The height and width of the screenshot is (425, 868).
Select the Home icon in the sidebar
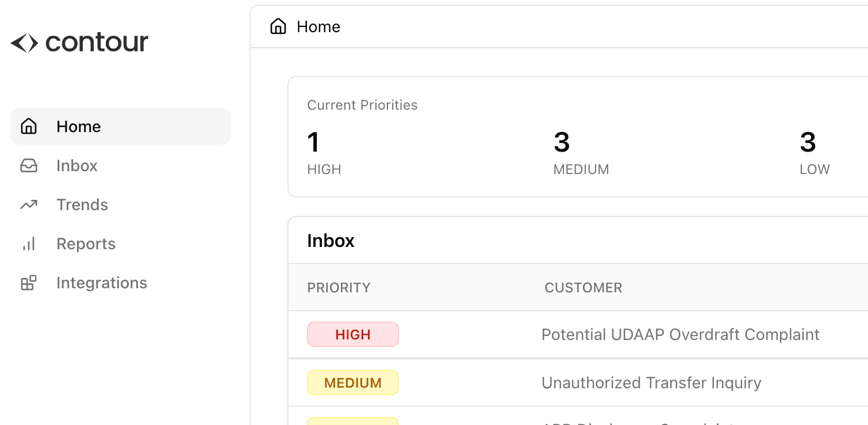[x=29, y=126]
